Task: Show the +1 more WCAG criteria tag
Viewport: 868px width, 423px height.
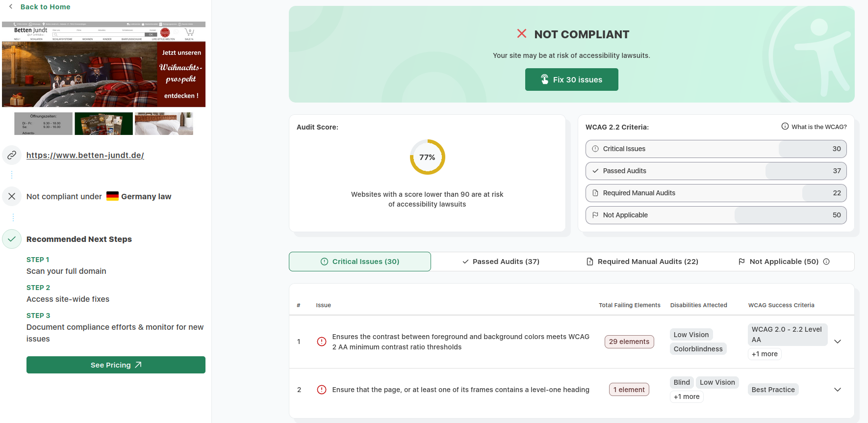Action: point(765,354)
